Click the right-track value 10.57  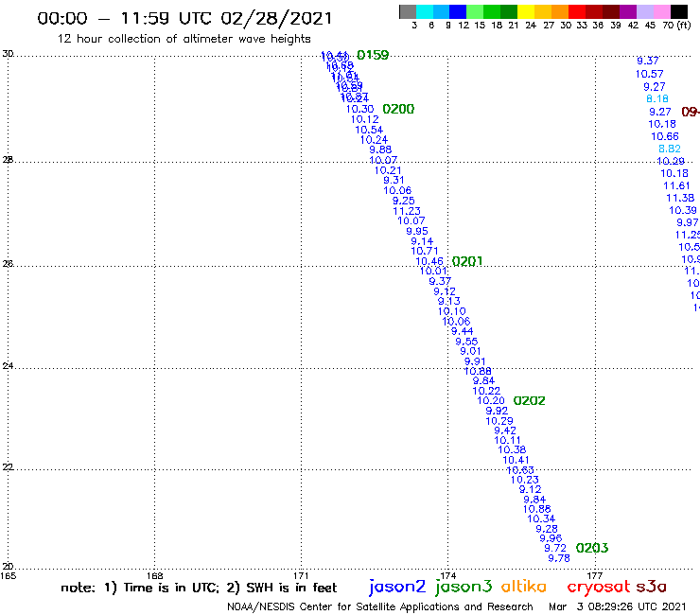[x=650, y=74]
